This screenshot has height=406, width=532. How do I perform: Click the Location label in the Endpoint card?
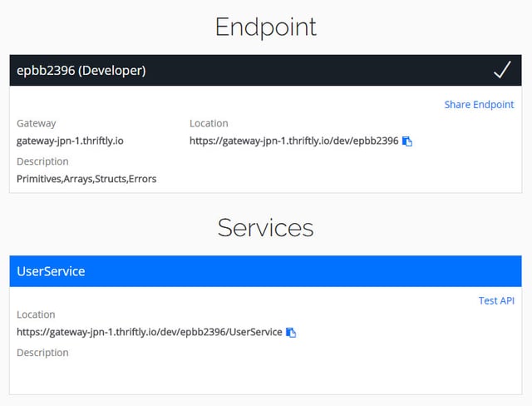[209, 123]
